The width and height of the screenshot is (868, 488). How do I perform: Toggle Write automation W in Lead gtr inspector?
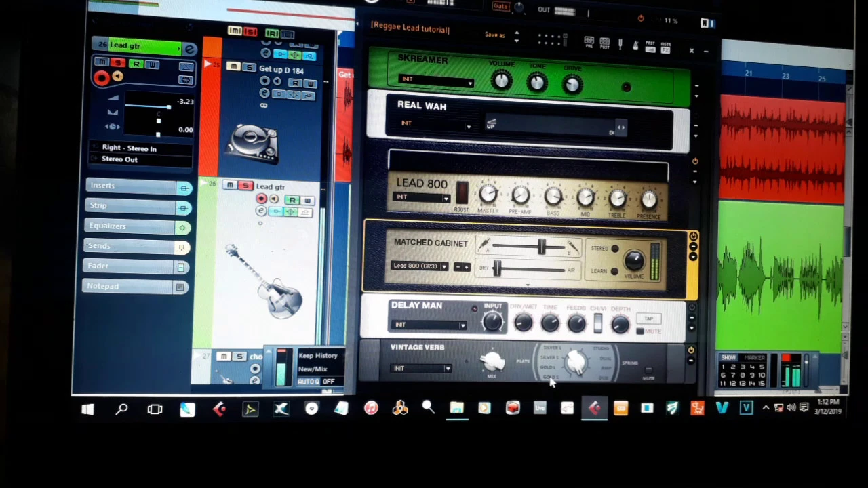click(x=152, y=65)
